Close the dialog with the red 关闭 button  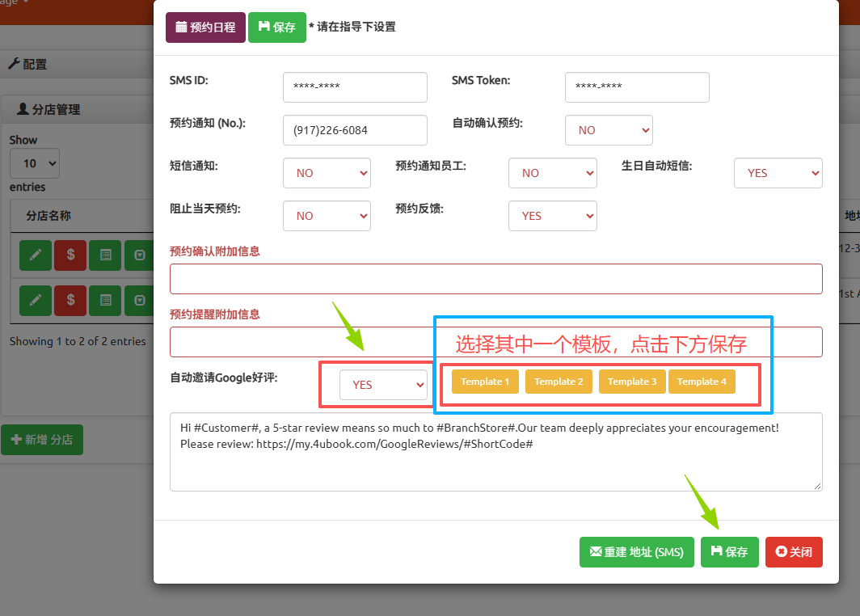point(795,552)
